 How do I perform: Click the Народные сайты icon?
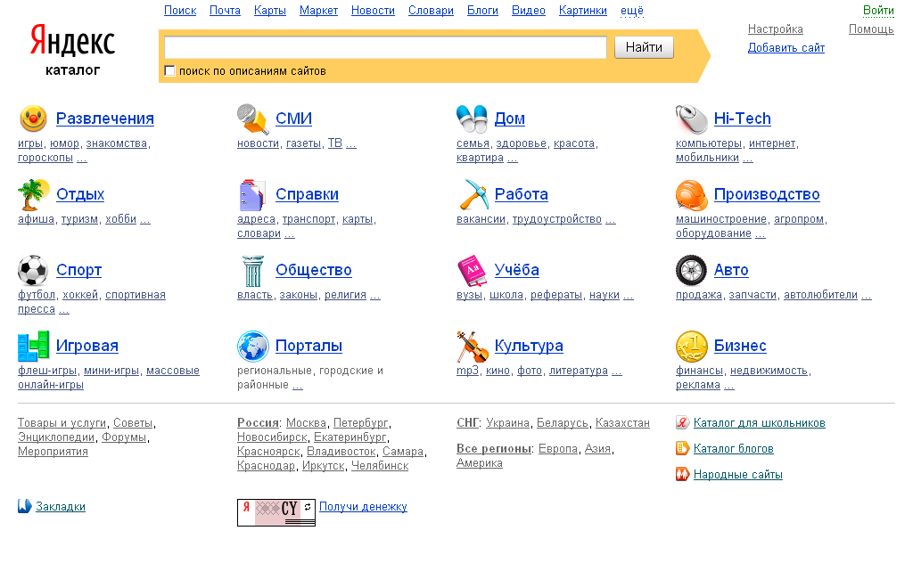[682, 475]
